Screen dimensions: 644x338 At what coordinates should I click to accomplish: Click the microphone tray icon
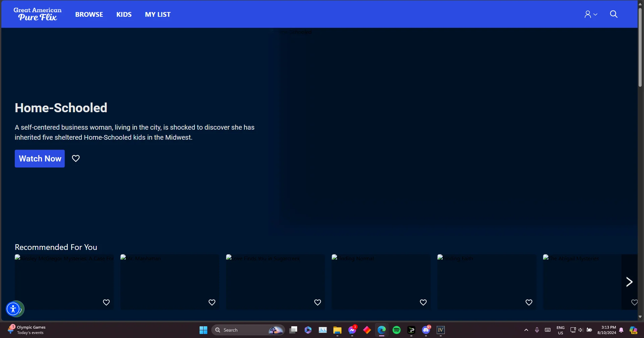click(537, 330)
